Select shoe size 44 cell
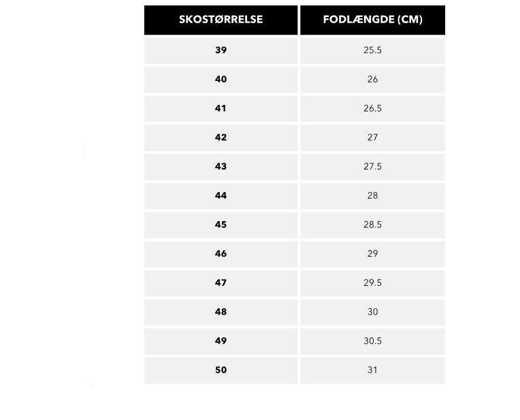The height and width of the screenshot is (420, 520). [221, 196]
